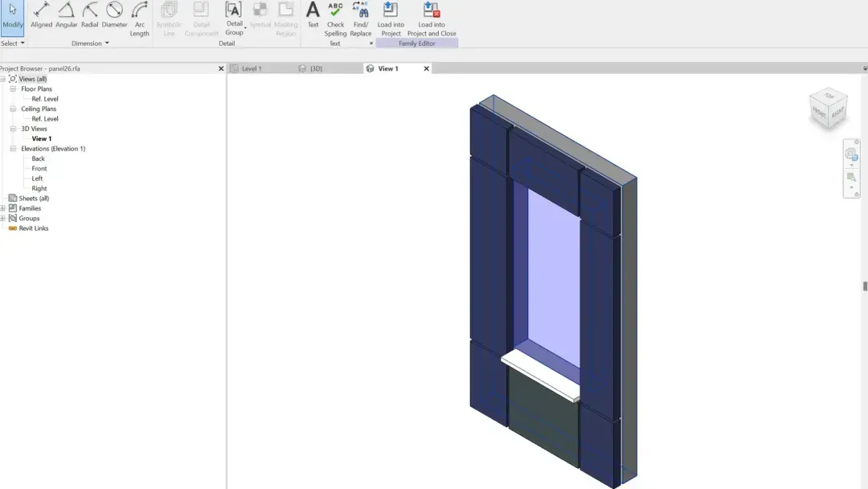The image size is (868, 489).
Task: Select the Radial dimension tool
Action: (89, 14)
